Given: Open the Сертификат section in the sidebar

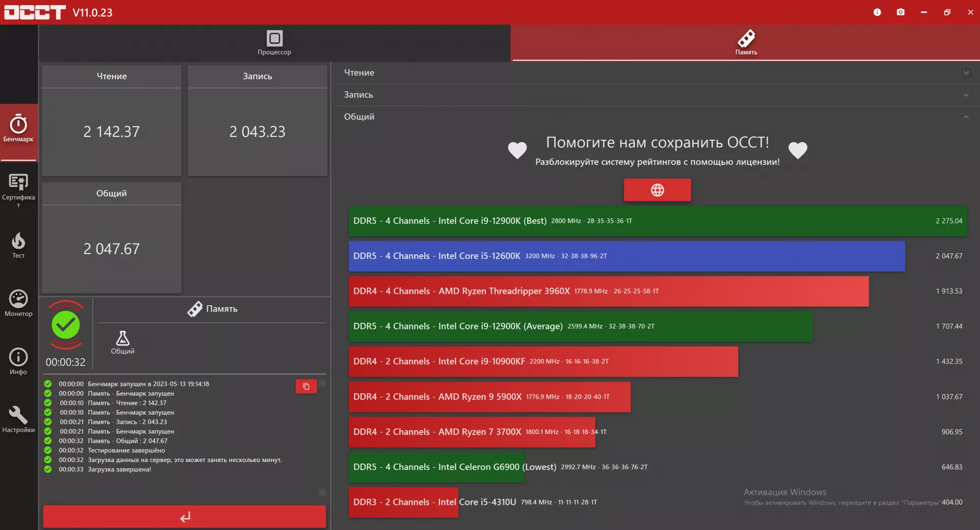Looking at the screenshot, I should coord(18,191).
